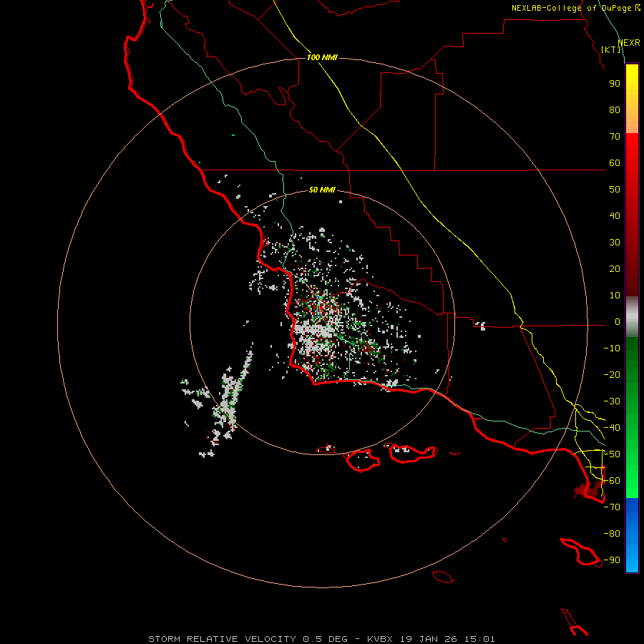
Task: Click the tiny green echo in the northwest
Action: pos(233,135)
